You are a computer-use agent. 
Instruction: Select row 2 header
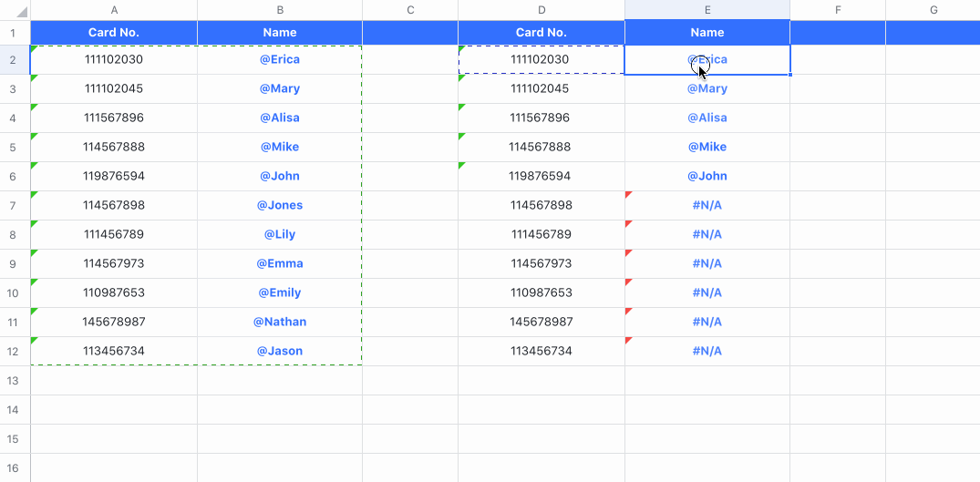15,60
